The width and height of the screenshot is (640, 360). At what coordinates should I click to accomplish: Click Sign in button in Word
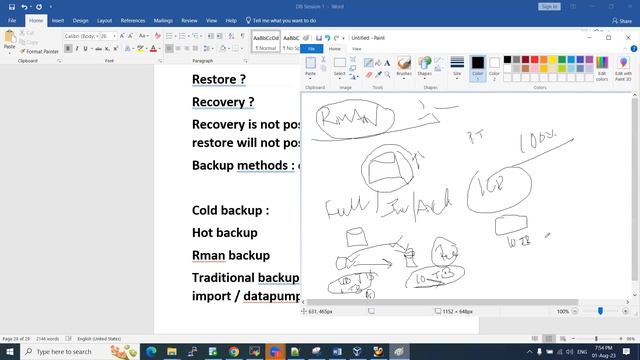coord(549,7)
